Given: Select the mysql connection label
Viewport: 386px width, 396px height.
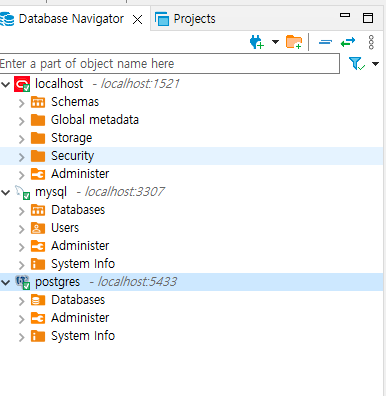Looking at the screenshot, I should (51, 192).
